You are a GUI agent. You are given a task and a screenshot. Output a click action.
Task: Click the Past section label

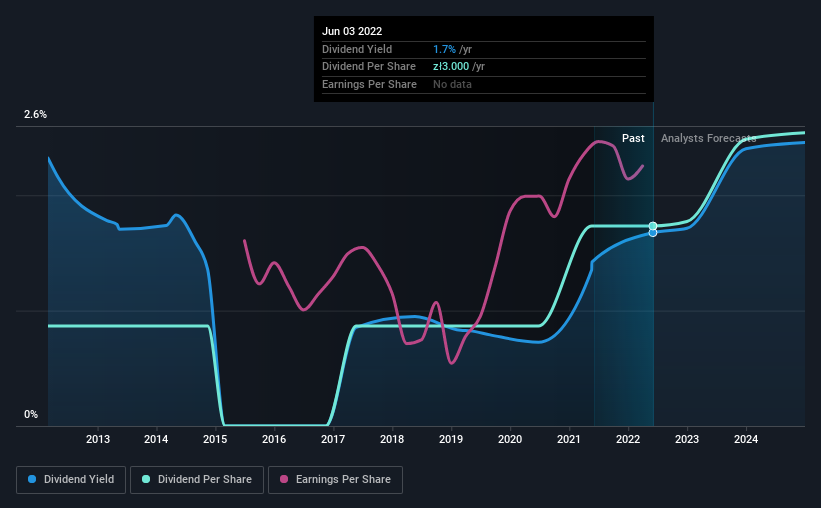(x=633, y=138)
